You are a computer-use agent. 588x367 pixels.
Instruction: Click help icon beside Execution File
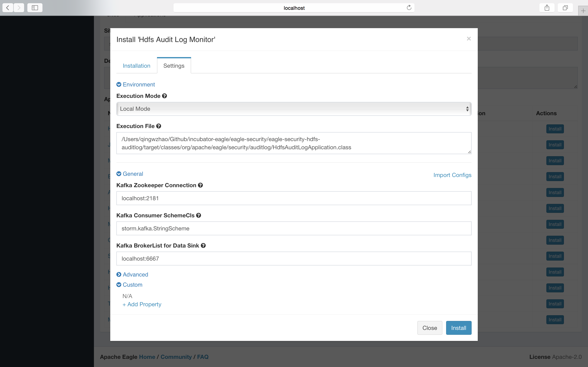[159, 126]
